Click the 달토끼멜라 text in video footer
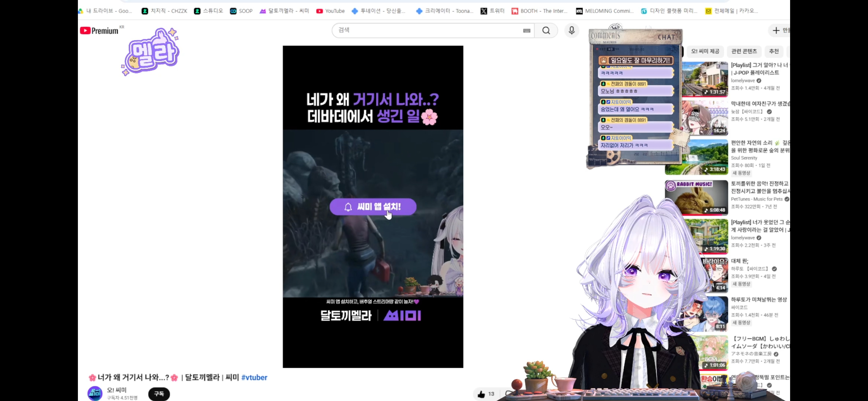 [346, 316]
